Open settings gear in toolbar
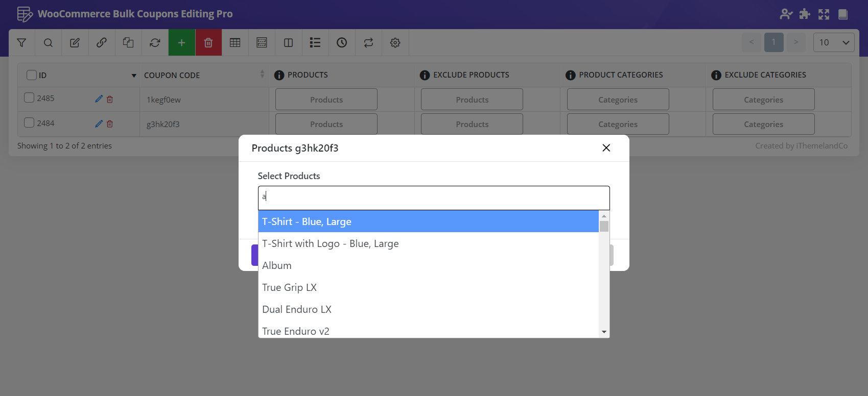This screenshot has width=868, height=396. pyautogui.click(x=395, y=43)
